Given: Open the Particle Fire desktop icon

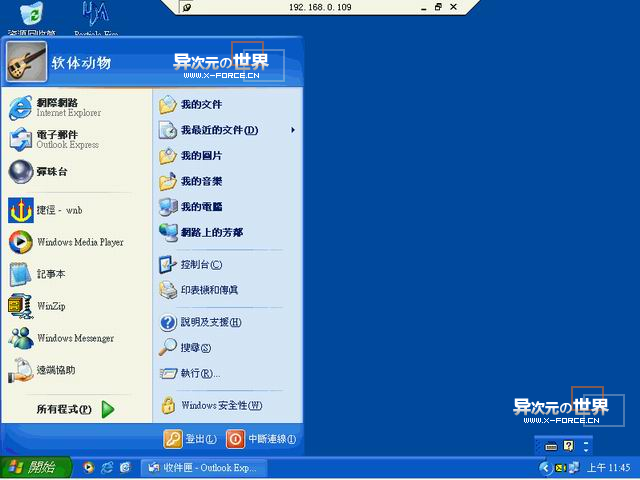Looking at the screenshot, I should click(96, 17).
